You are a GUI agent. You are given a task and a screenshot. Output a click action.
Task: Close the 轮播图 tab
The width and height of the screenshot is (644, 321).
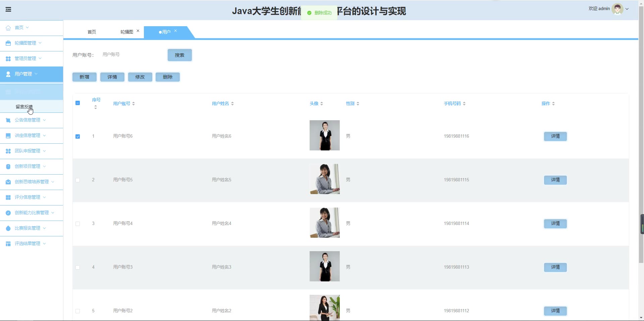point(138,31)
